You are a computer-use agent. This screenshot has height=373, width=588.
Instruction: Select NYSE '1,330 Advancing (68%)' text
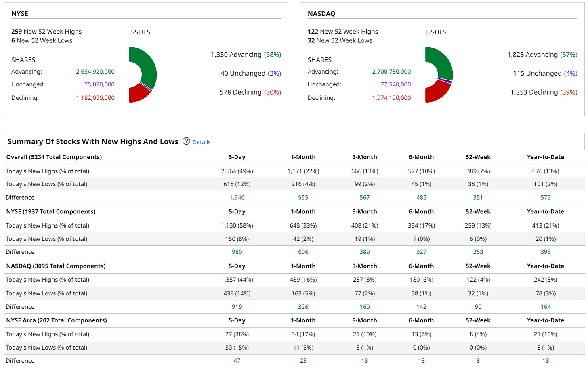click(246, 55)
